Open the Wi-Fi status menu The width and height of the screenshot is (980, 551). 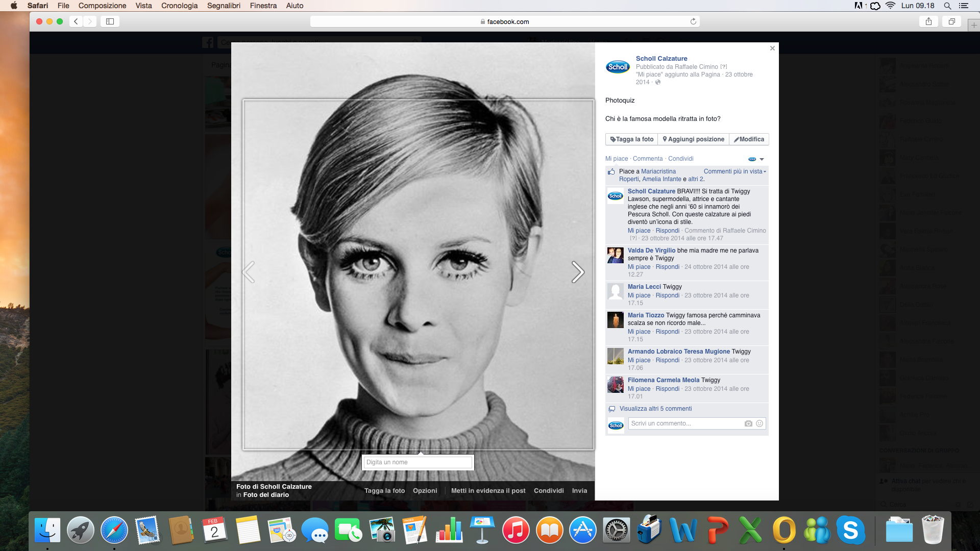pyautogui.click(x=891, y=6)
